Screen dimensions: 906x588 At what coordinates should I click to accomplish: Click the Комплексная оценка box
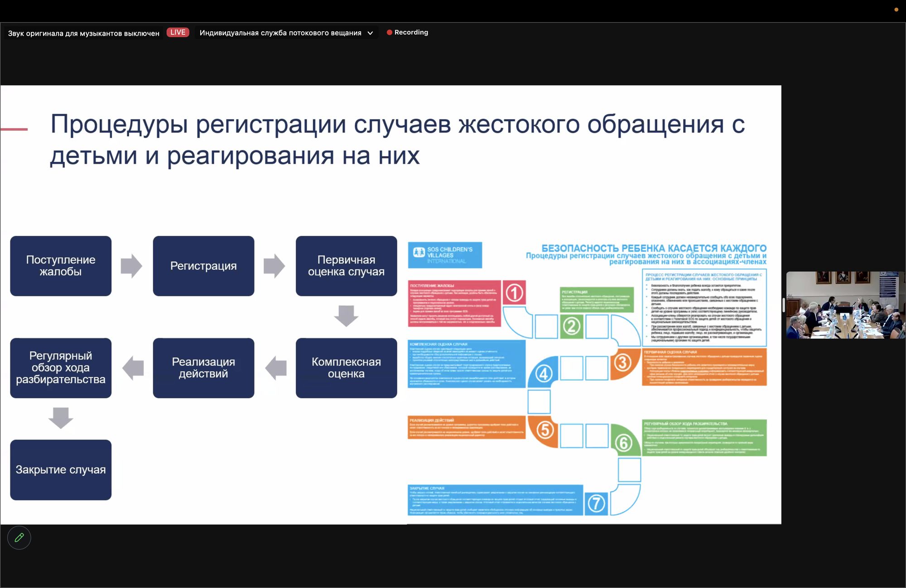pos(346,368)
